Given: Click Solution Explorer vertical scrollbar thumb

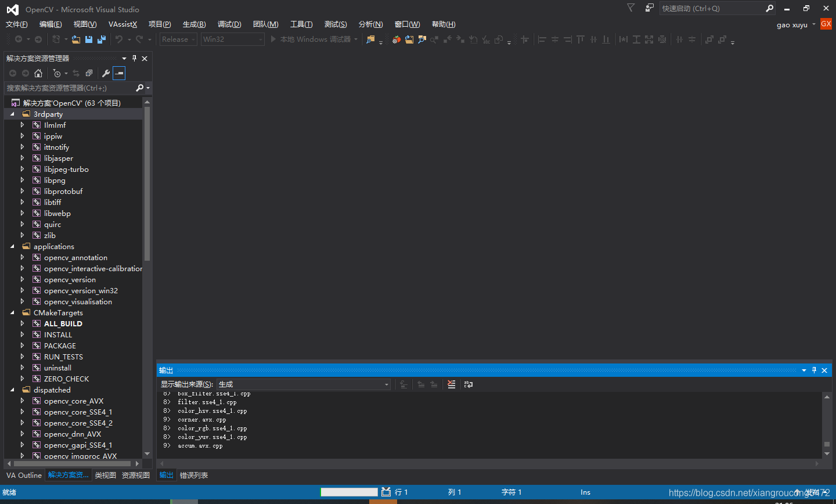Looking at the screenshot, I should pyautogui.click(x=147, y=183).
